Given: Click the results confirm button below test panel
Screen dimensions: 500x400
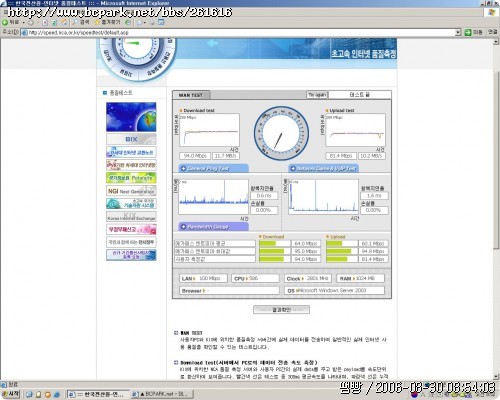Looking at the screenshot, I should (x=281, y=310).
